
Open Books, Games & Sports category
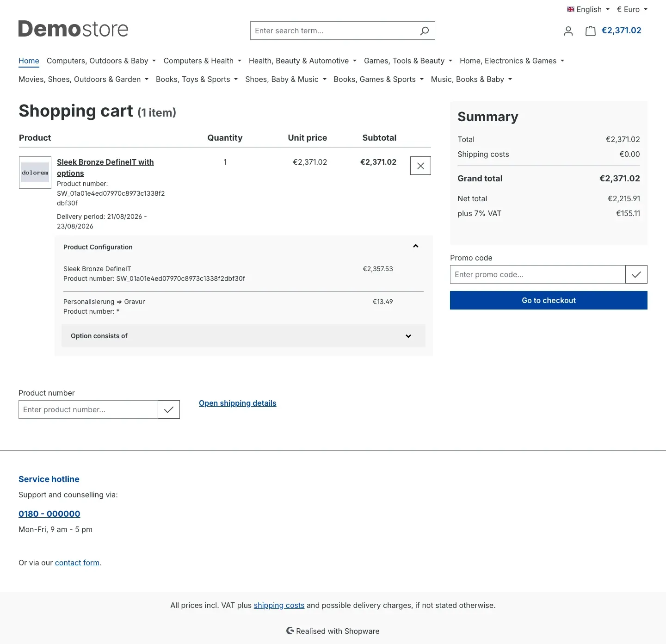pos(379,79)
